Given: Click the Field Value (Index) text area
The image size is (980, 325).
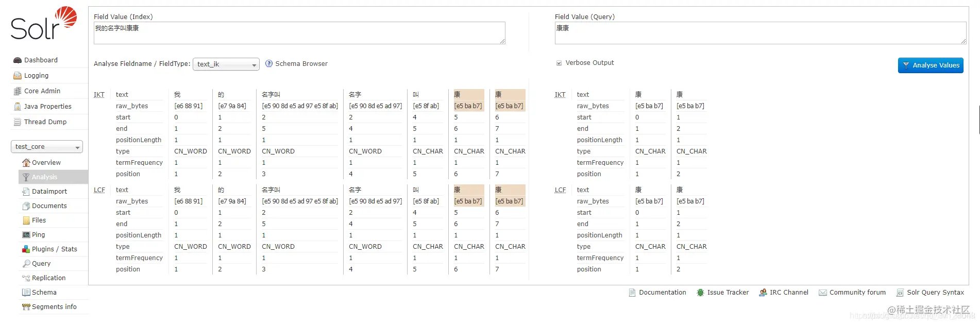Looking at the screenshot, I should pyautogui.click(x=299, y=33).
